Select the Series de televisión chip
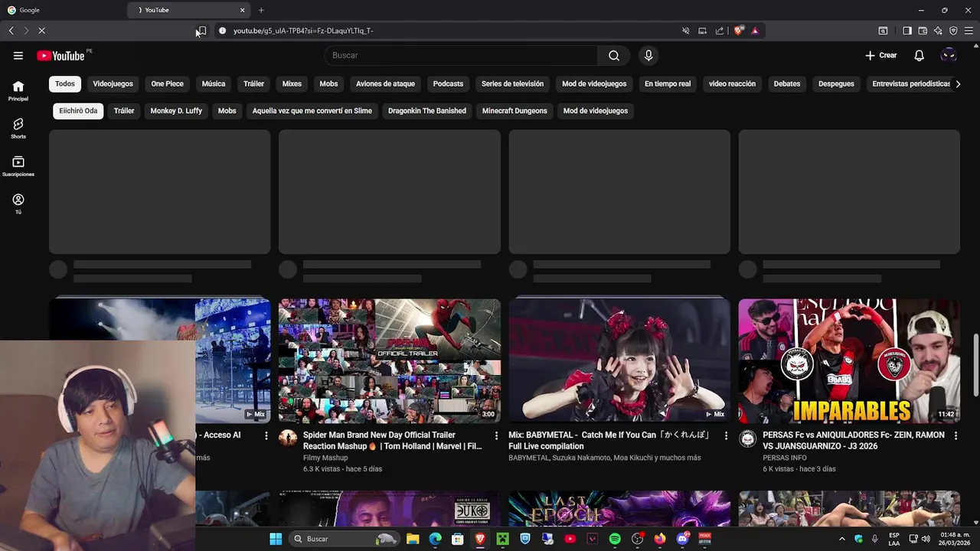 click(x=512, y=83)
